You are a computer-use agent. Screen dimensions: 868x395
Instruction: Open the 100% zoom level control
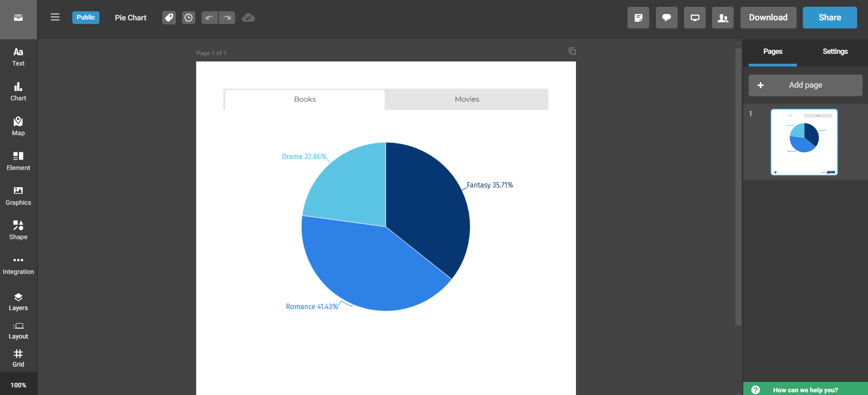pyautogui.click(x=19, y=385)
